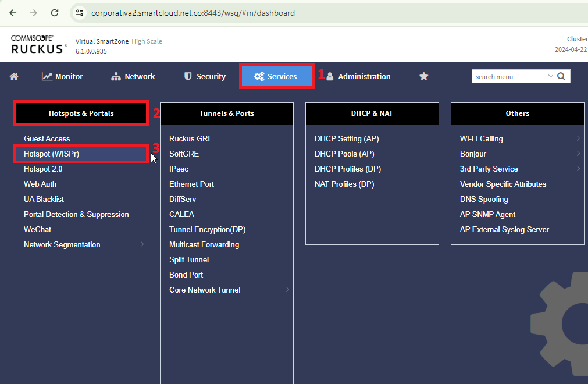This screenshot has height=384, width=588.
Task: Open DiffServ
Action: coord(183,199)
